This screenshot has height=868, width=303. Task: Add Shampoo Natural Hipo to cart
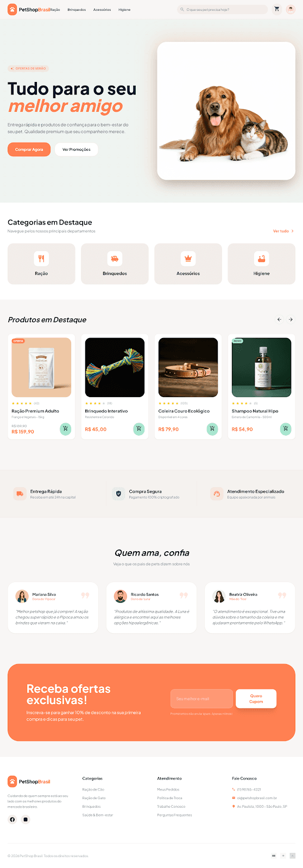pos(286,429)
